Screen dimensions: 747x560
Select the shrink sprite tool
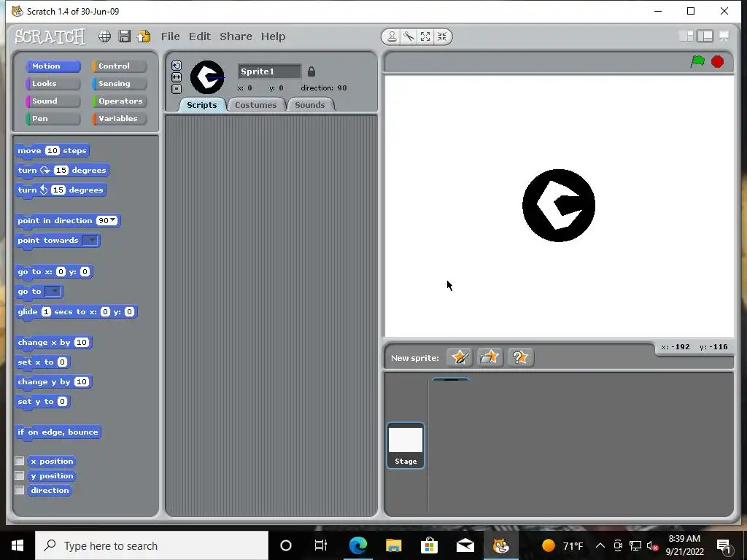click(442, 36)
